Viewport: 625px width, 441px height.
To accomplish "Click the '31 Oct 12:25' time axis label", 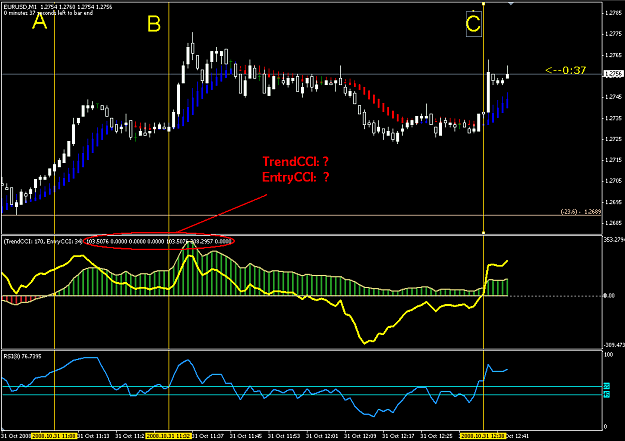I will pyautogui.click(x=436, y=436).
